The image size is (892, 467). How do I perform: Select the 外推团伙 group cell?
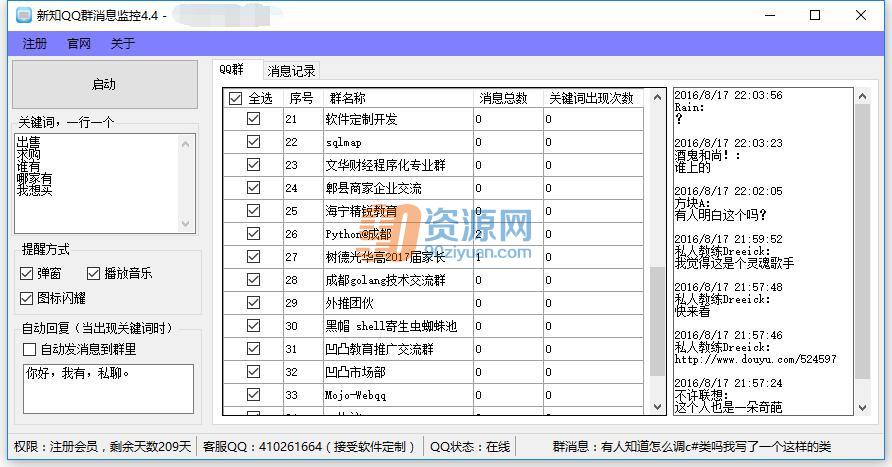coord(398,303)
